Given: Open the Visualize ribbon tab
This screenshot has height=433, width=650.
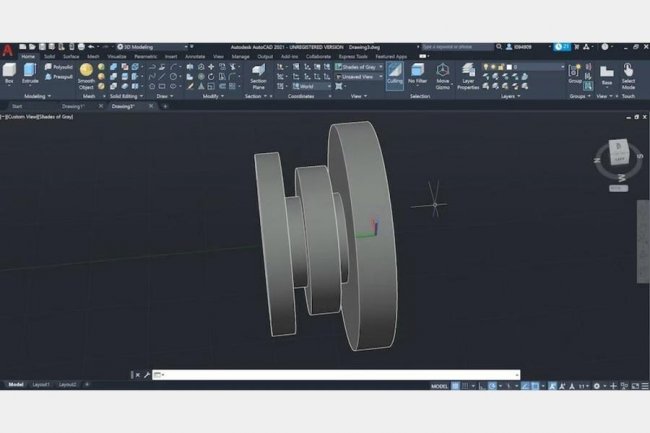Looking at the screenshot, I should [x=116, y=56].
